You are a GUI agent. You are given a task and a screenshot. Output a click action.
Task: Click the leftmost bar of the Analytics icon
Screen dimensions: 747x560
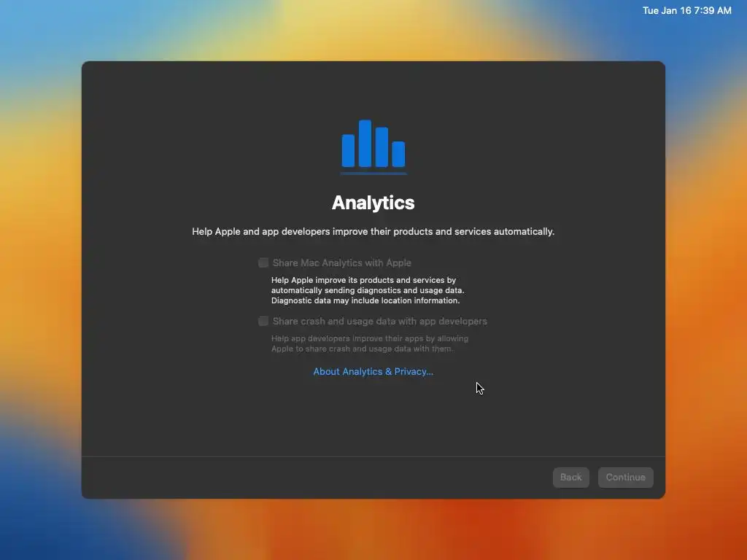[x=348, y=150]
